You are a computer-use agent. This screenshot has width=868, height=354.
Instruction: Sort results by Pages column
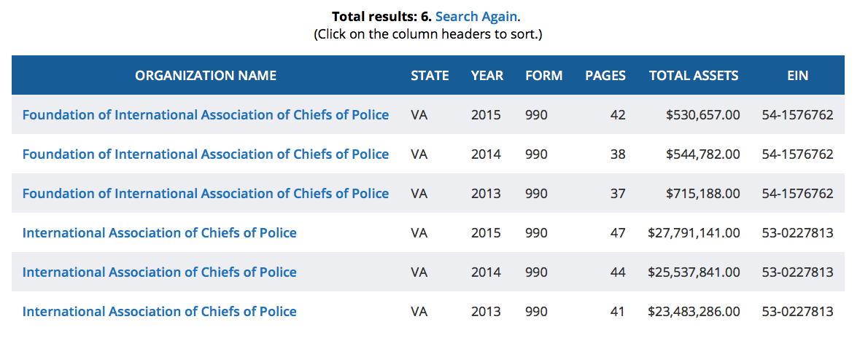[605, 75]
